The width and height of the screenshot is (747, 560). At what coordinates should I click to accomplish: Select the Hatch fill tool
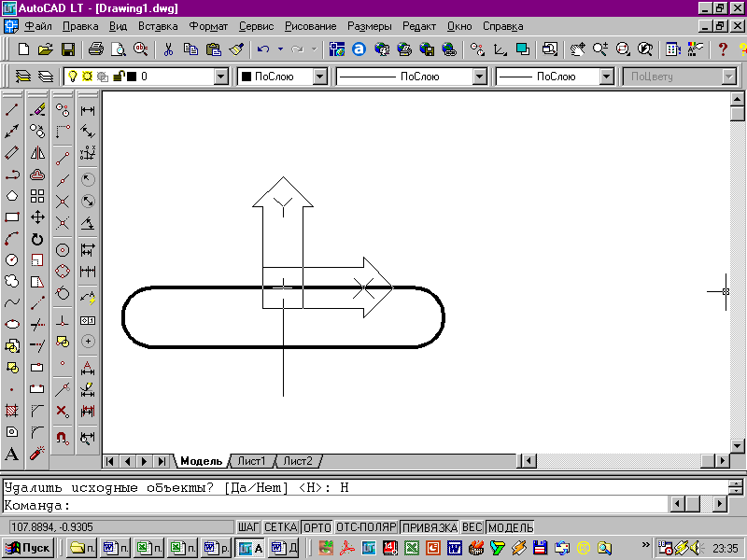(x=12, y=410)
